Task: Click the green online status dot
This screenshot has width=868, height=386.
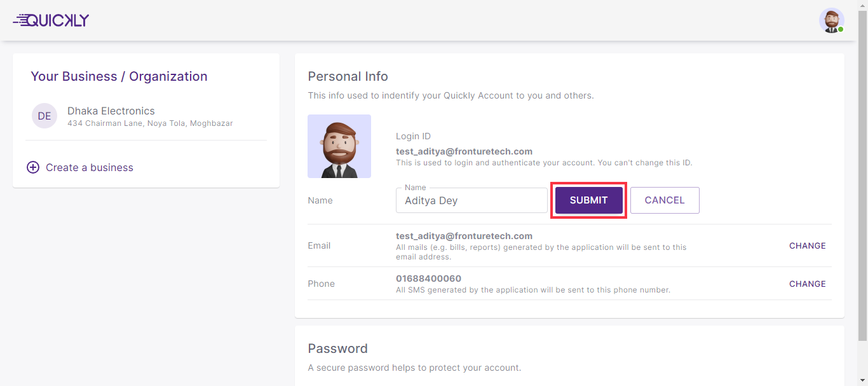Action: coord(841,29)
